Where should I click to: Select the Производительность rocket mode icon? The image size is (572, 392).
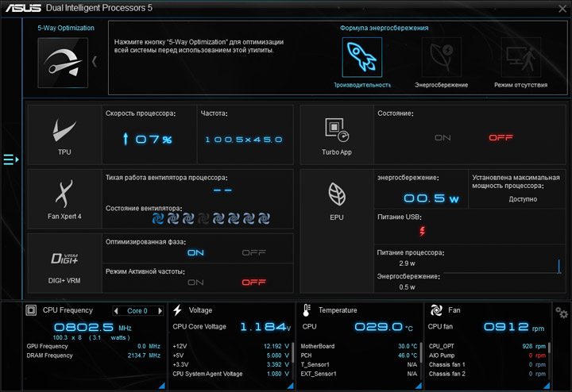point(362,57)
